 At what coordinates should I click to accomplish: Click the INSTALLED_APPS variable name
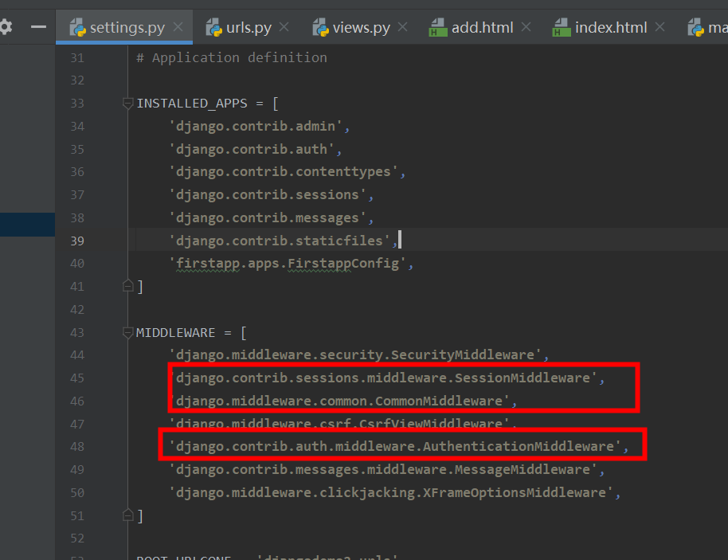(192, 103)
